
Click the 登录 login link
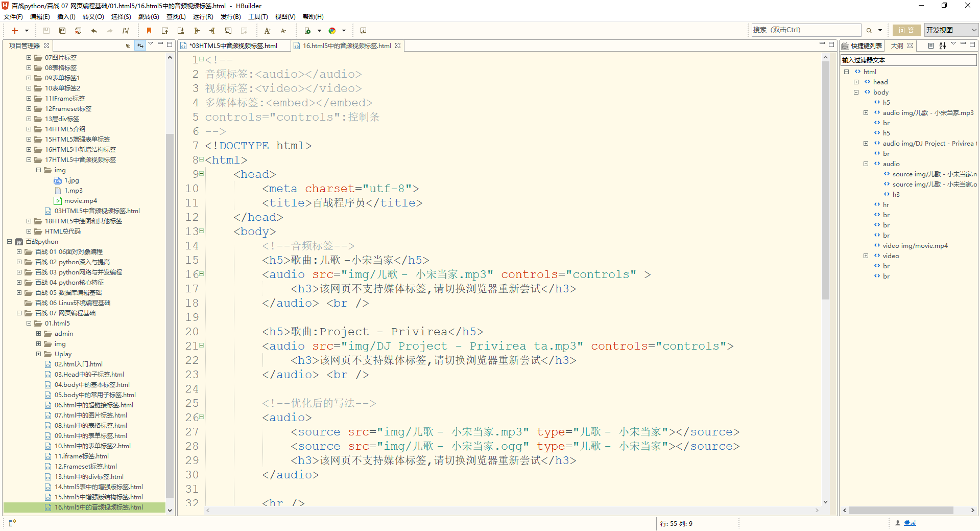pyautogui.click(x=910, y=523)
